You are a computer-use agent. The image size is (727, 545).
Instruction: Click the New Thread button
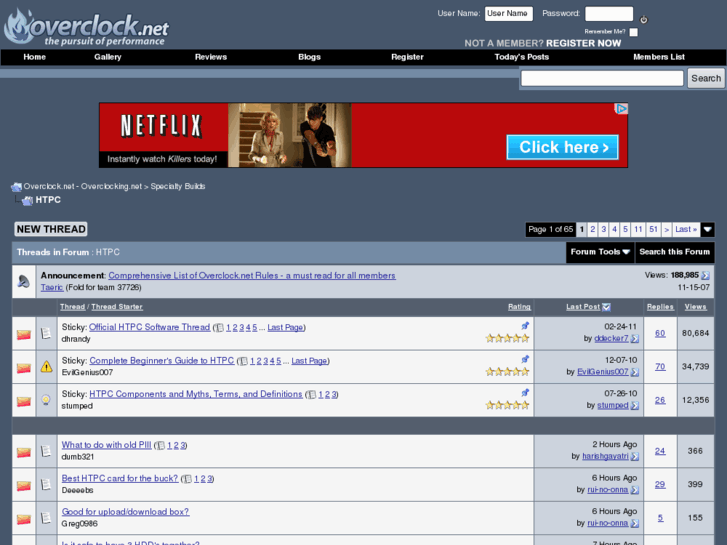pos(51,229)
